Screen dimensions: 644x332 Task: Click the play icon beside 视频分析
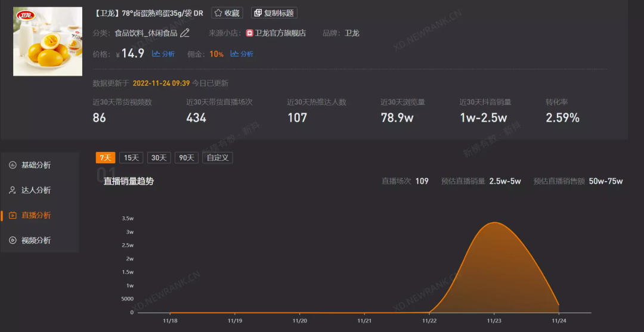(13, 240)
